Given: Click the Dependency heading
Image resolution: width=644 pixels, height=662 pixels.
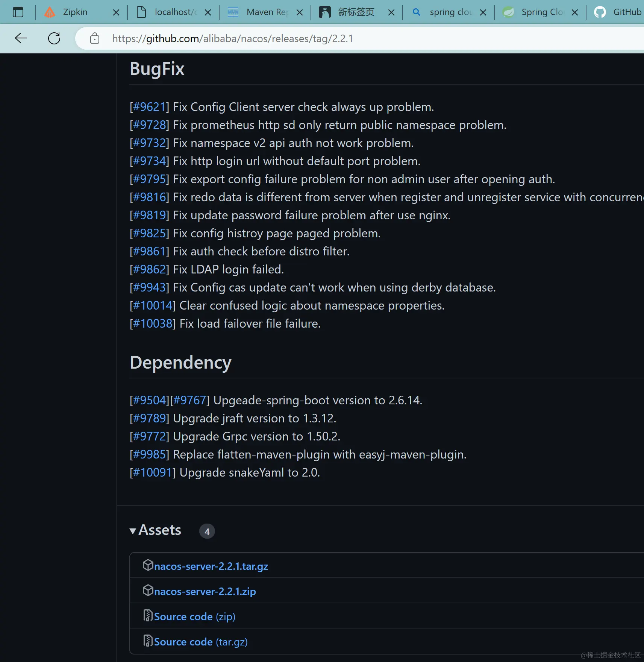Looking at the screenshot, I should click(180, 363).
